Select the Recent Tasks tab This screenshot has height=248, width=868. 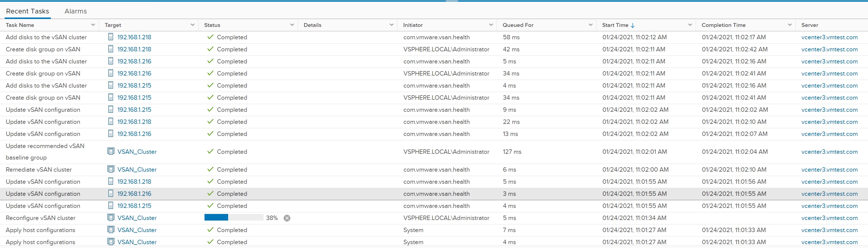pos(28,11)
